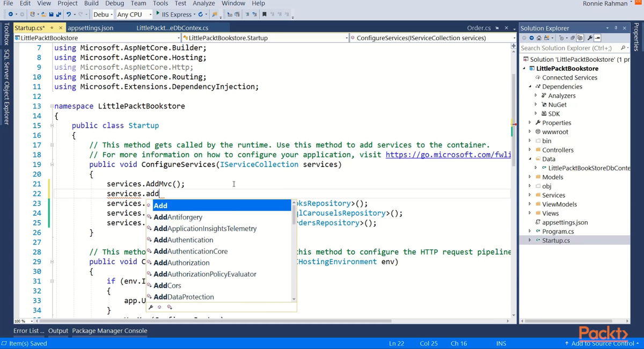
Task: Open the IIS Express target dropdown arrow
Action: [194, 14]
